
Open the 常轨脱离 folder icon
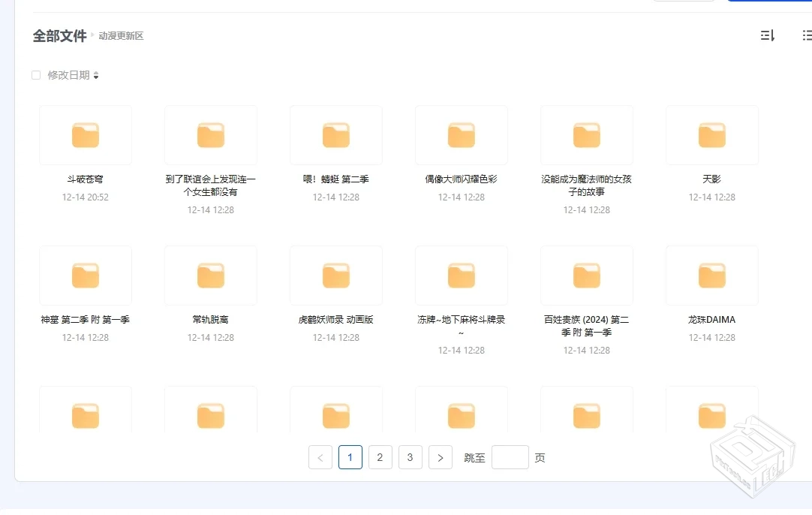(210, 275)
